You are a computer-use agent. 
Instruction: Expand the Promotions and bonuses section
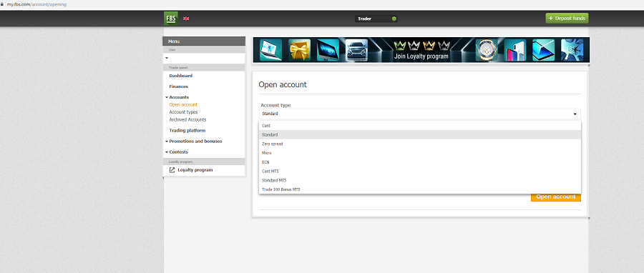167,141
